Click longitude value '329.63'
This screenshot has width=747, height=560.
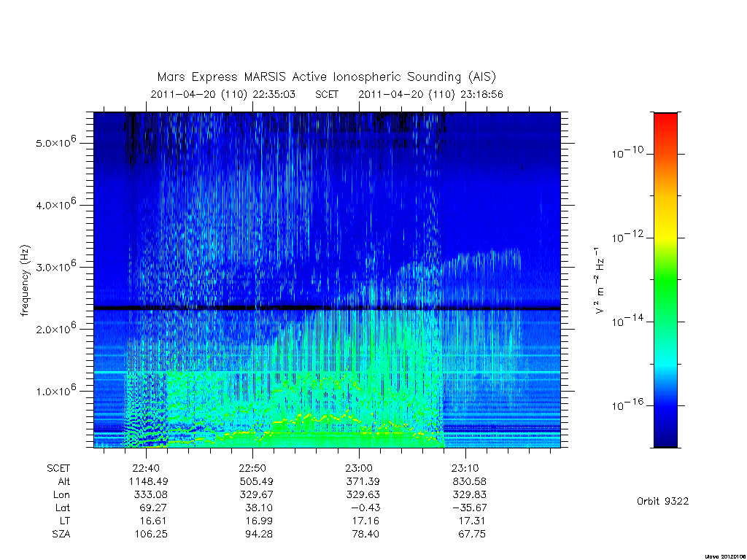point(363,495)
